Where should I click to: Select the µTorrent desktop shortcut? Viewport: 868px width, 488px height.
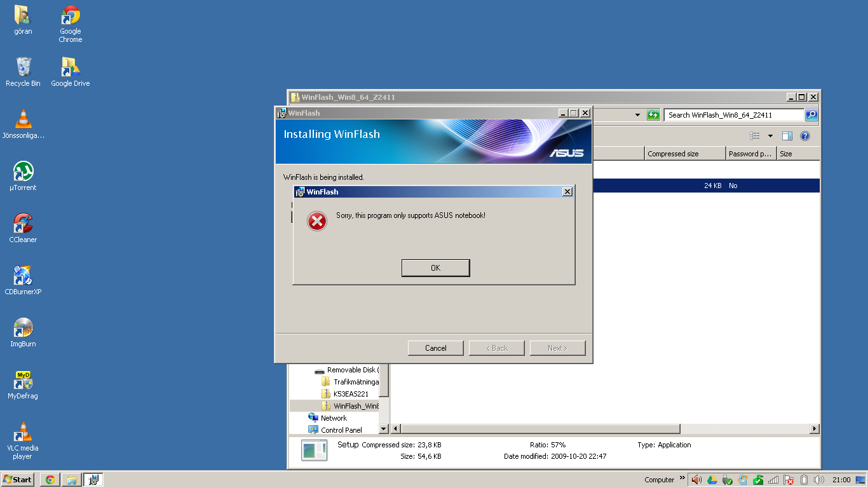point(23,176)
